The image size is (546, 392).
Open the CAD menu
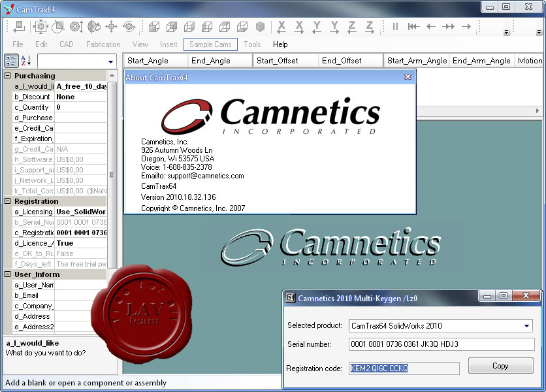click(66, 44)
